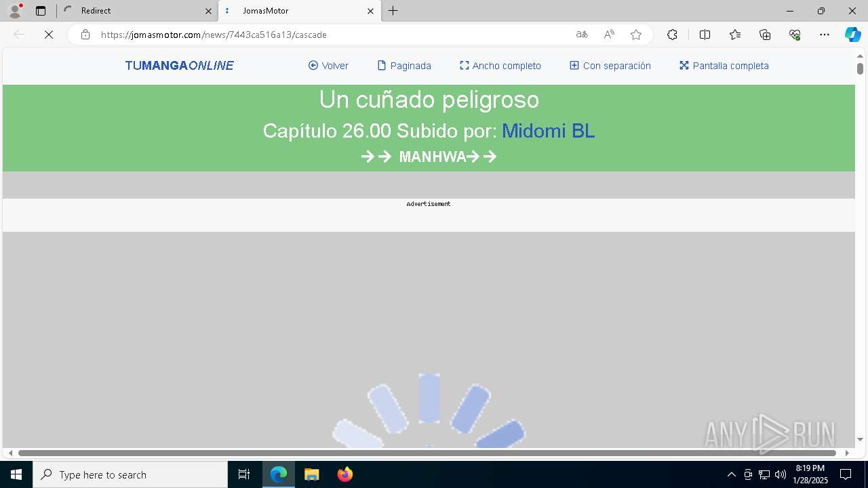Switch to Paginada reading mode
This screenshot has width=868, height=488.
404,66
